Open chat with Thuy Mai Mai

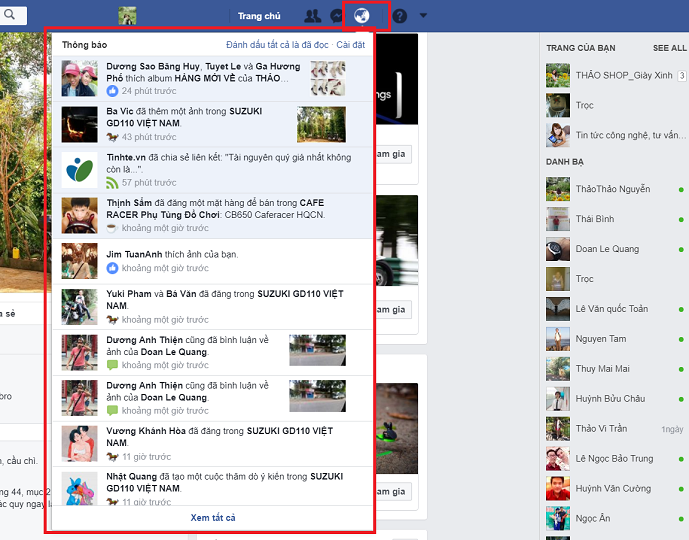coord(616,369)
